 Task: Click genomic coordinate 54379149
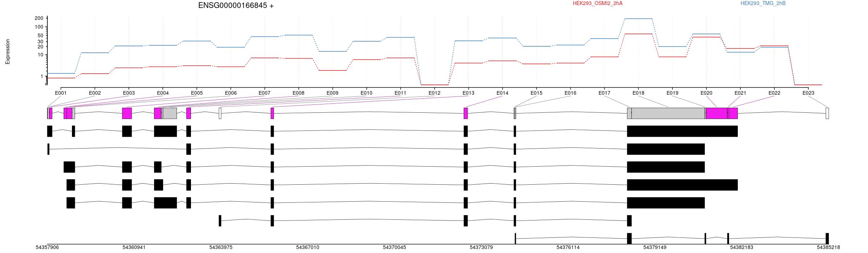click(x=655, y=248)
